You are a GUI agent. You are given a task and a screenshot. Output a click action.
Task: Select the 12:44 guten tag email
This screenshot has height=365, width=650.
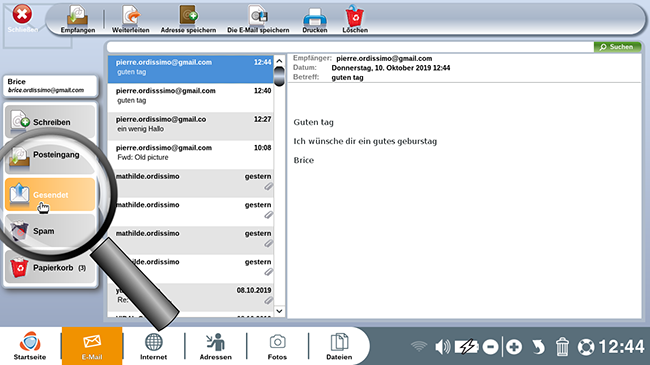click(190, 69)
